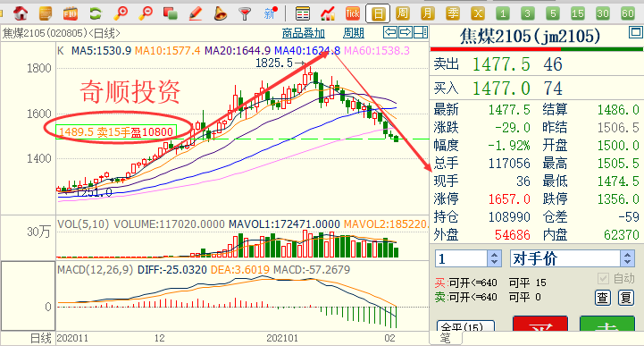Select the 15-minute chart button
This screenshot has width=644, height=346.
pos(578,13)
